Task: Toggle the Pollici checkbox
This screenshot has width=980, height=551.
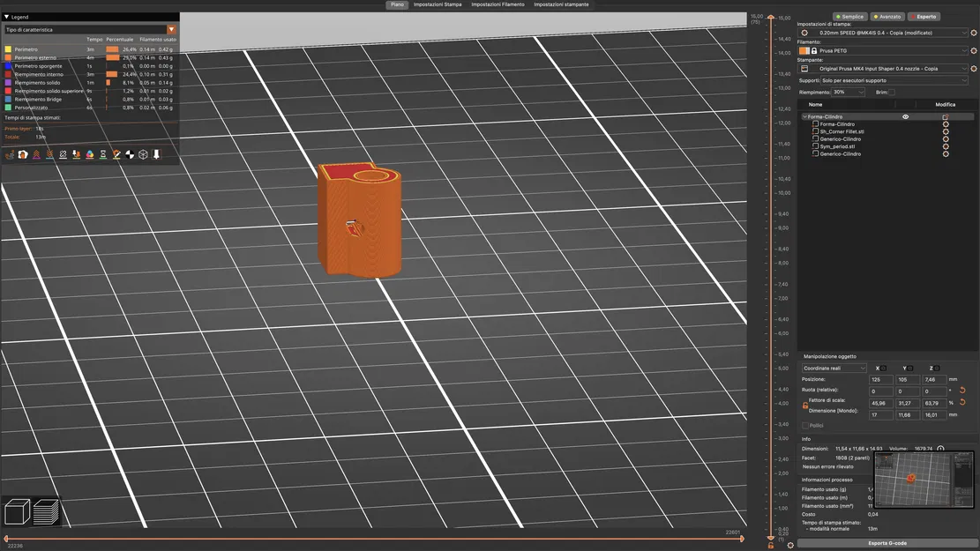Action: point(805,426)
